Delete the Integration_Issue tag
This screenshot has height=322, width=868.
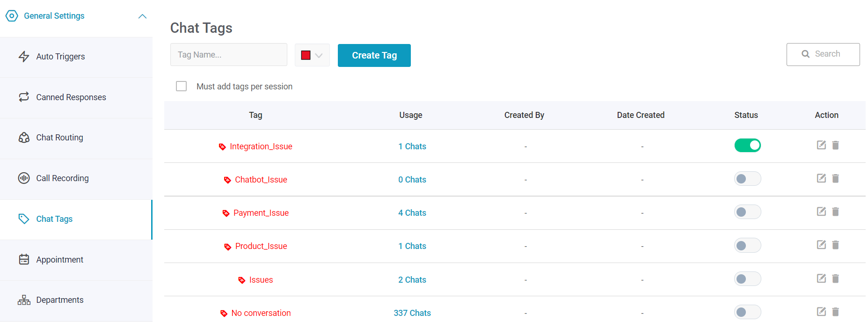[836, 145]
